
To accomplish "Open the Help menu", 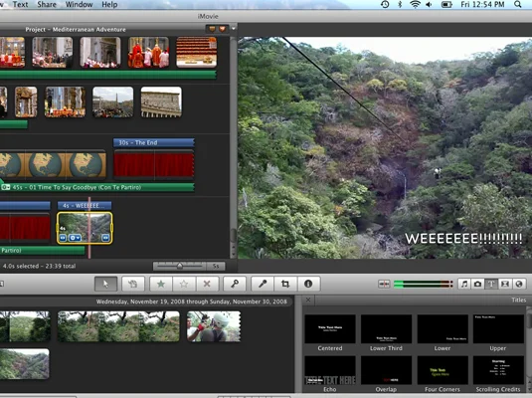I will coord(109,4).
